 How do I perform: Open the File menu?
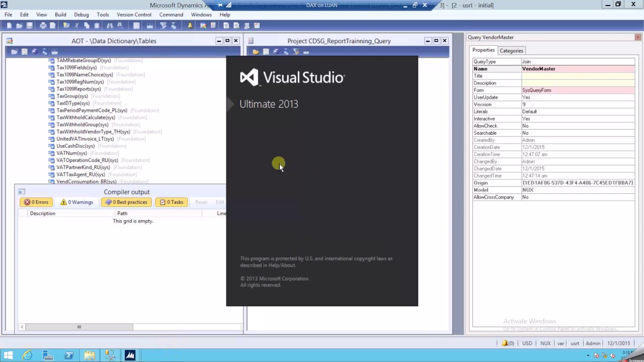click(9, 15)
